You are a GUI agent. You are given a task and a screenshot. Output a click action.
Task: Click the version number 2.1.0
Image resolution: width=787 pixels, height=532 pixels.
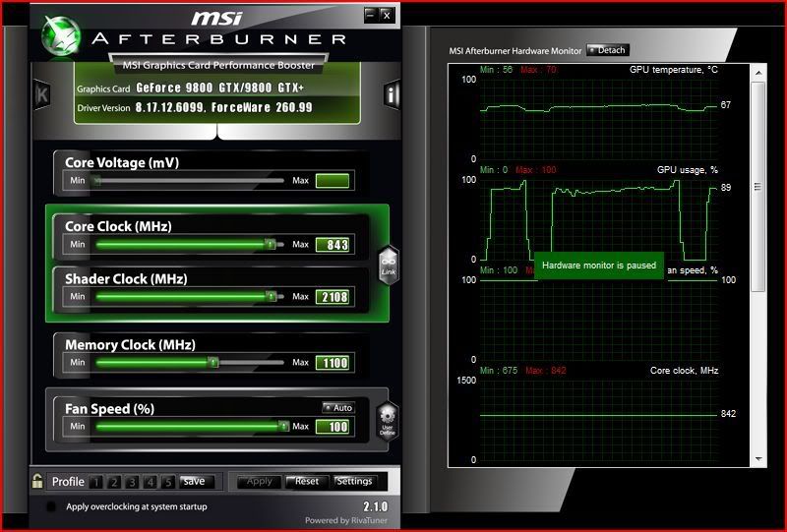pyautogui.click(x=375, y=506)
